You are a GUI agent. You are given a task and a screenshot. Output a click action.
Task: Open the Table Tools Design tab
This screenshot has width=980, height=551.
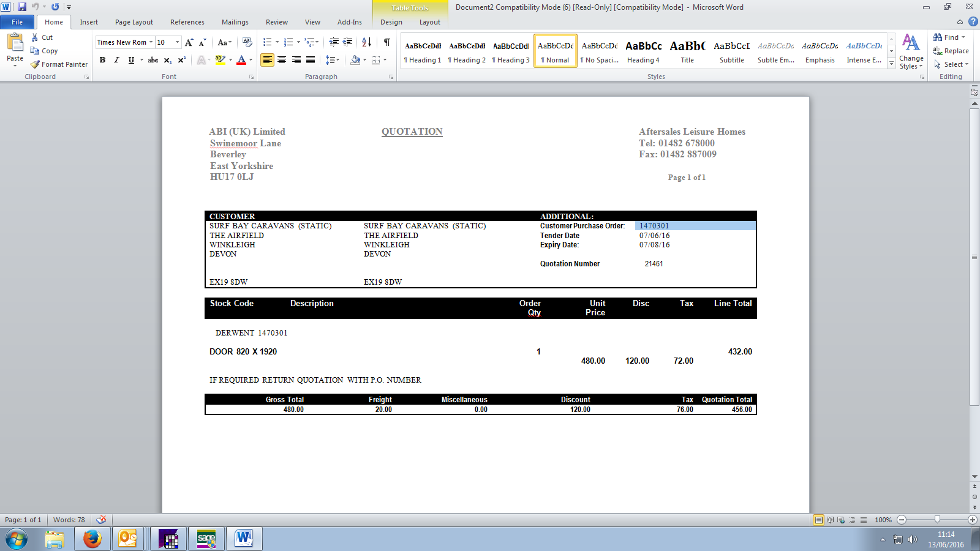[x=391, y=22]
